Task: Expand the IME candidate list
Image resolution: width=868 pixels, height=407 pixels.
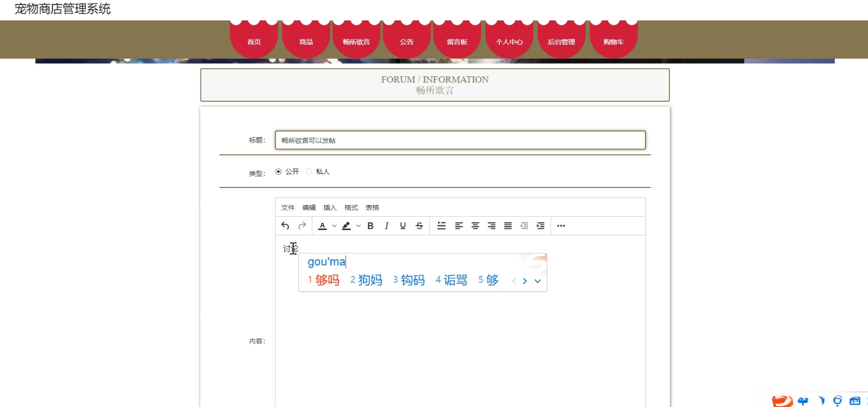Action: (537, 281)
